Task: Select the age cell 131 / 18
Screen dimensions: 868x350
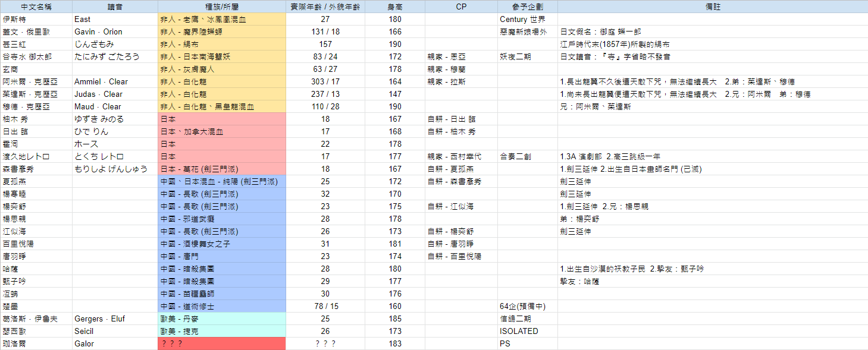Action: (325, 32)
